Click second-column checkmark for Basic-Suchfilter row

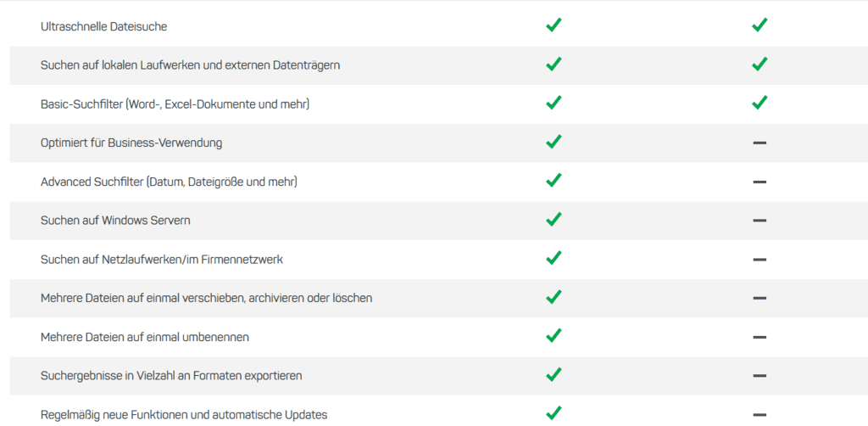tap(759, 103)
